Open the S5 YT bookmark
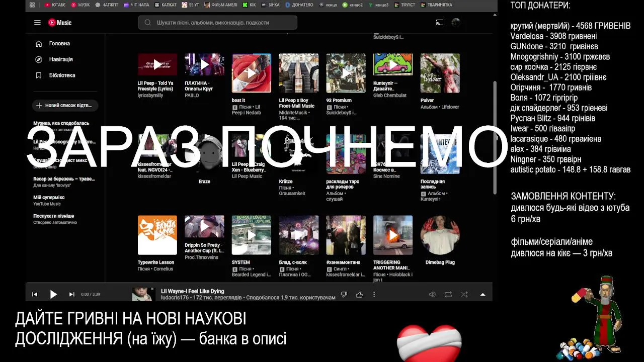644x362 pixels. 191,5
